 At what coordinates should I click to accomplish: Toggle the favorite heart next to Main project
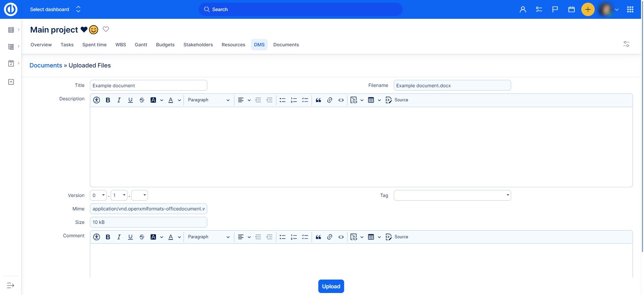pos(106,29)
